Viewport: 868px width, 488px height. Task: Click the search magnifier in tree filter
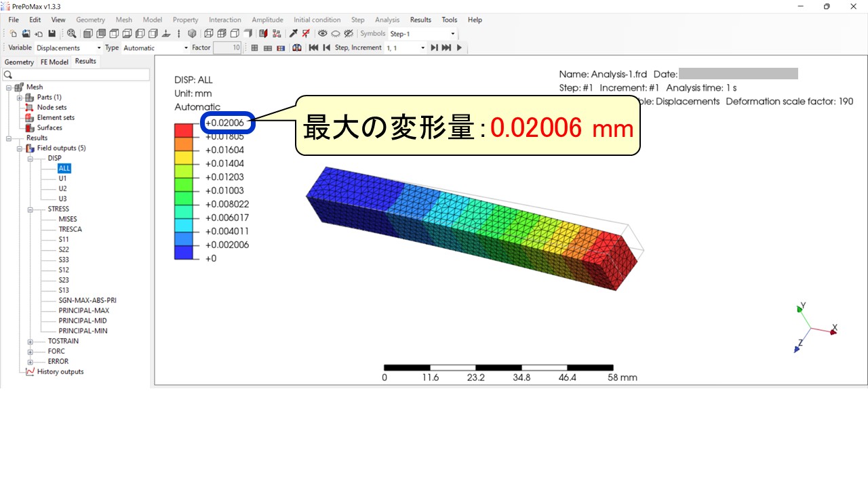click(8, 75)
